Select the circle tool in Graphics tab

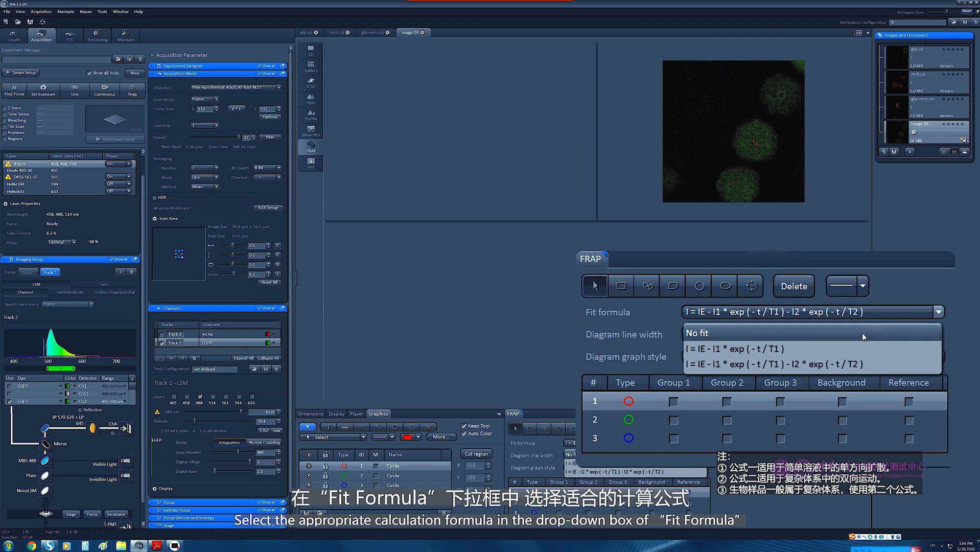[x=412, y=427]
